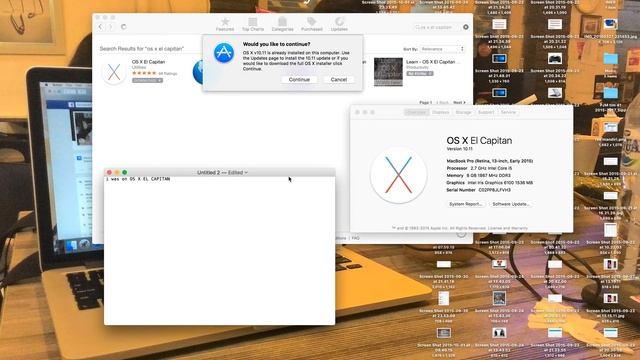Open the FAQ link at App Store bottom
The width and height of the screenshot is (640, 360).
tap(356, 238)
